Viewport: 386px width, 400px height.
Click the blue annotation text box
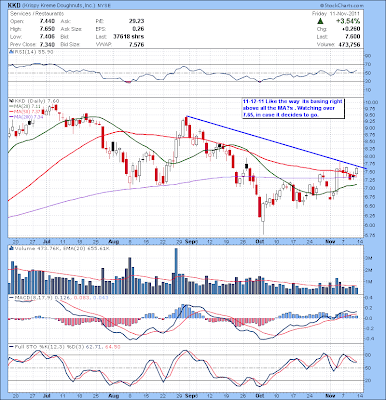pos(292,108)
